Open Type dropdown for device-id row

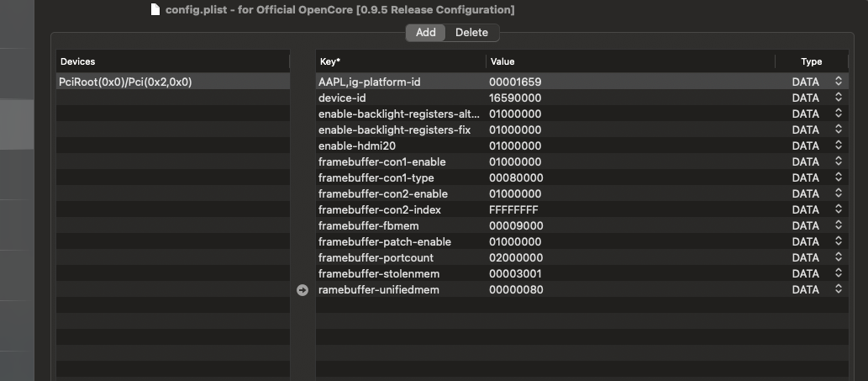[838, 98]
